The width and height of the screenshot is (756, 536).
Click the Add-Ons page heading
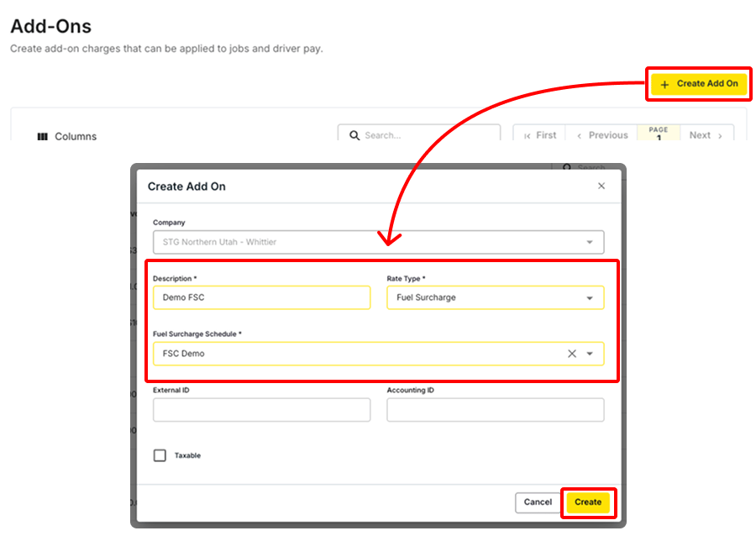pyautogui.click(x=51, y=26)
